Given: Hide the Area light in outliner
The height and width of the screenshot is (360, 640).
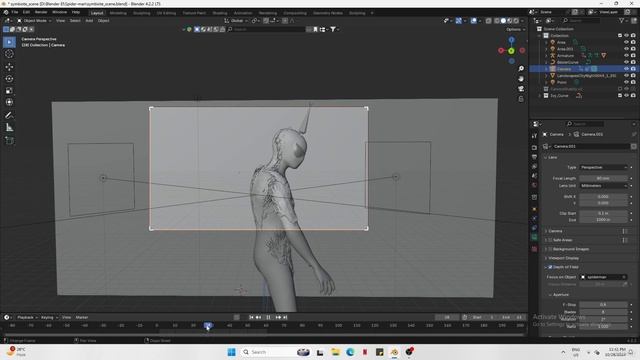Looking at the screenshot, I should pos(626,42).
